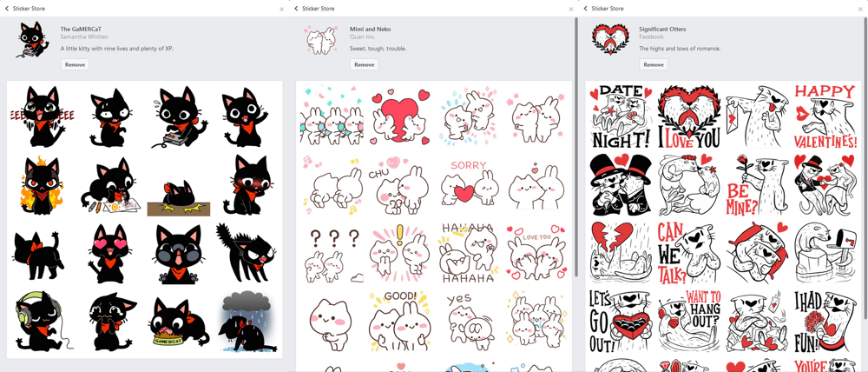This screenshot has height=372, width=868.
Task: Open The GaMERCaT pack icon
Action: pyautogui.click(x=32, y=40)
